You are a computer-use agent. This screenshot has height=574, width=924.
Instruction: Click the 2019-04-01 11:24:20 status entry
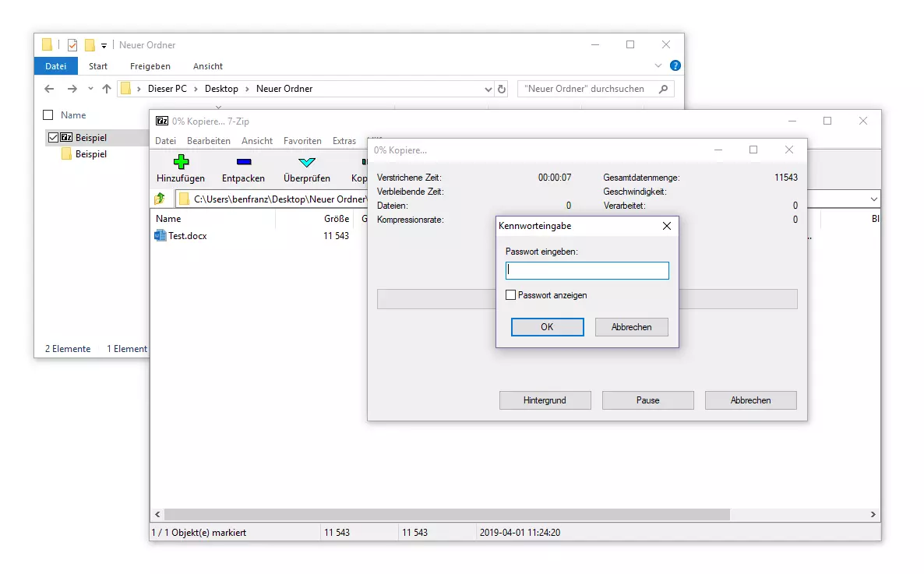coord(520,532)
